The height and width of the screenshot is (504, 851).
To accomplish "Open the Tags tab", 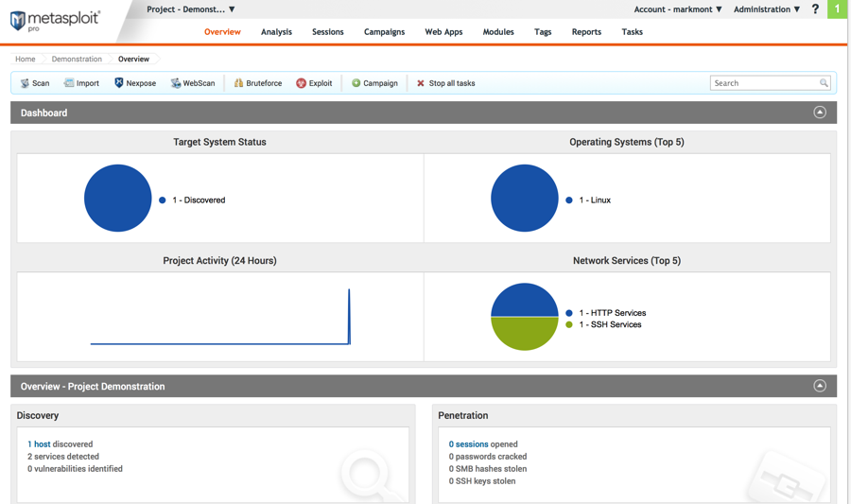I will click(x=543, y=32).
